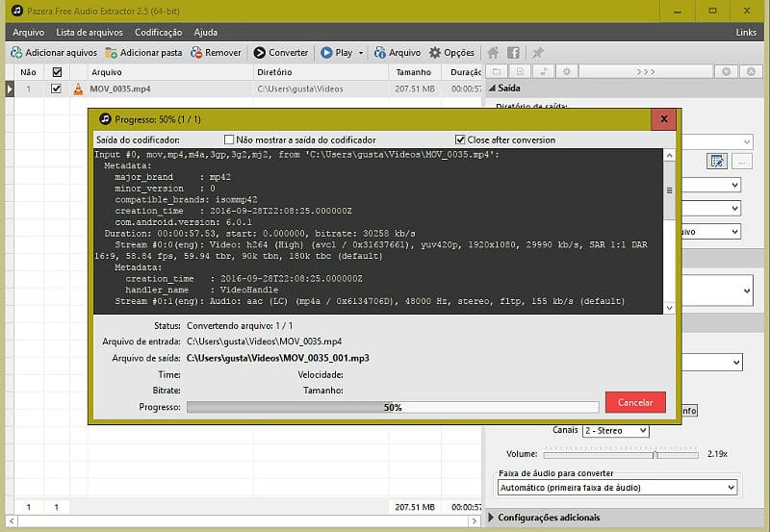Click the Adicionar arquivos toolbar button
Viewport: 770px width, 532px height.
(x=54, y=53)
